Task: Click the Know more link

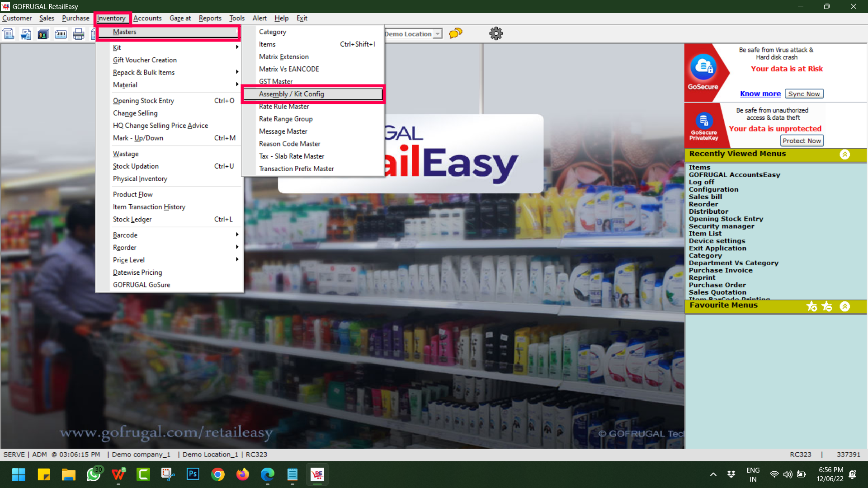Action: pos(760,94)
